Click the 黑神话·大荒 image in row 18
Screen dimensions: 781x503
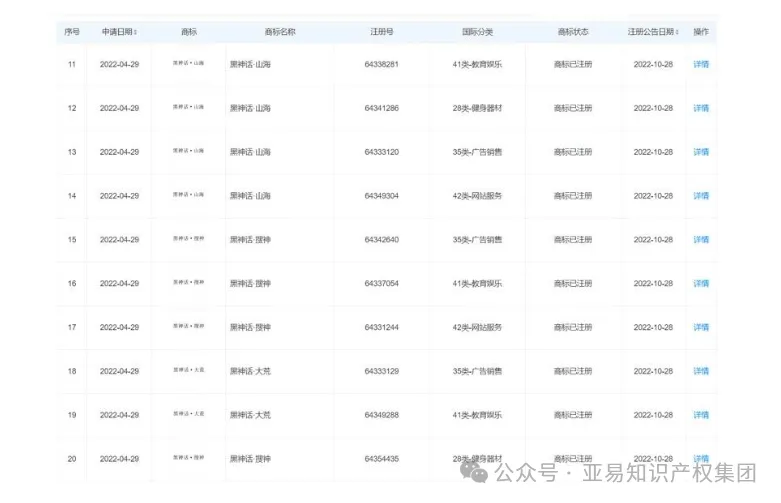pyautogui.click(x=188, y=370)
